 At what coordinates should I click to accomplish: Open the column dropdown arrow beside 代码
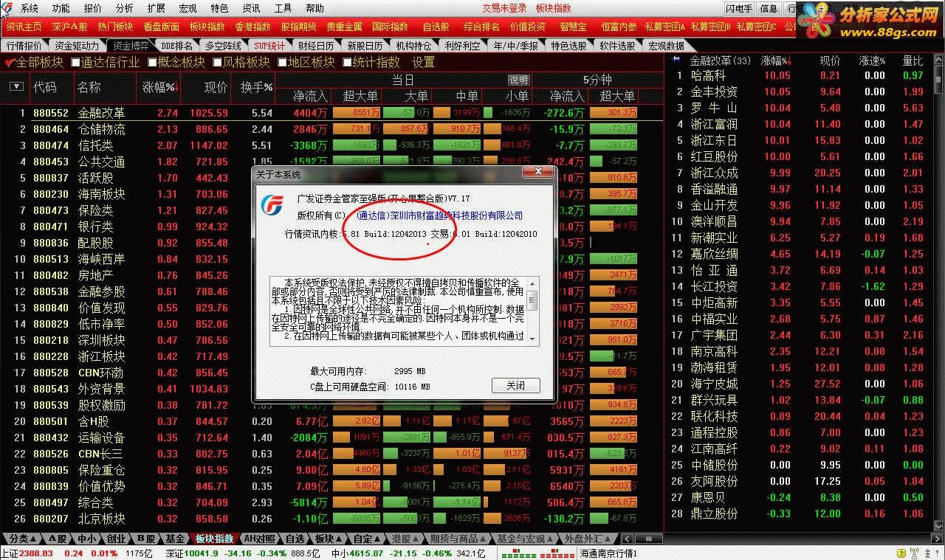point(16,87)
